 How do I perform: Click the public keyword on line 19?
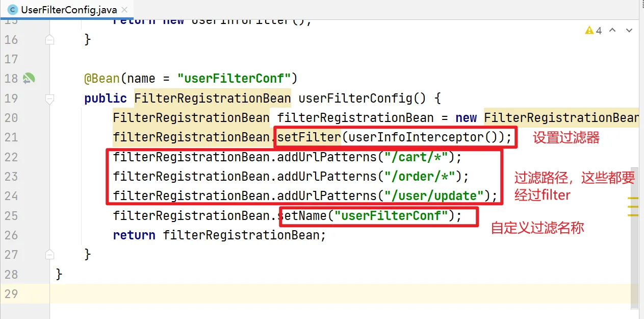click(x=106, y=98)
